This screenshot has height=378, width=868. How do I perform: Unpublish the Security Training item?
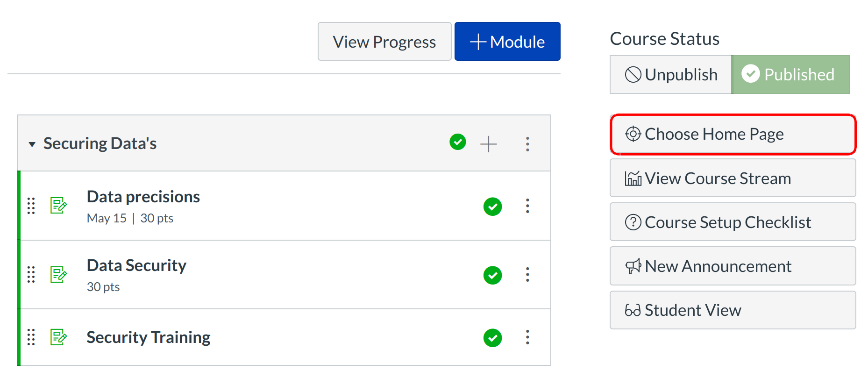pyautogui.click(x=492, y=338)
